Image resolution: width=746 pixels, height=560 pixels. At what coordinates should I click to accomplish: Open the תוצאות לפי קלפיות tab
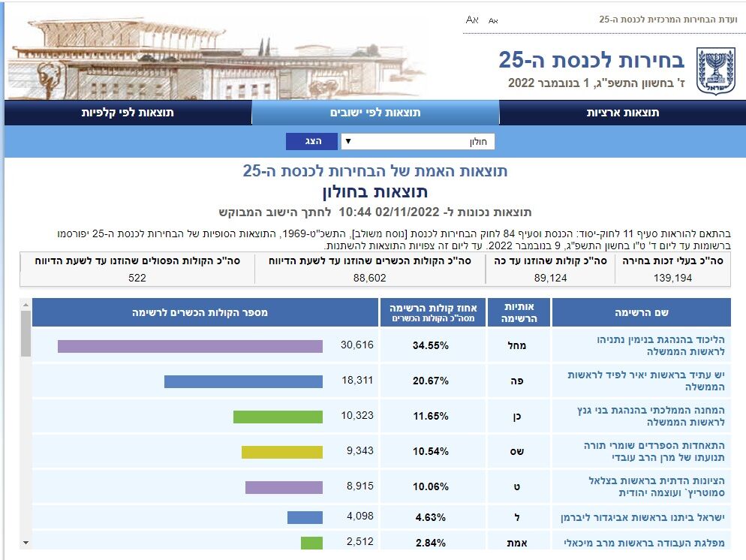click(128, 113)
